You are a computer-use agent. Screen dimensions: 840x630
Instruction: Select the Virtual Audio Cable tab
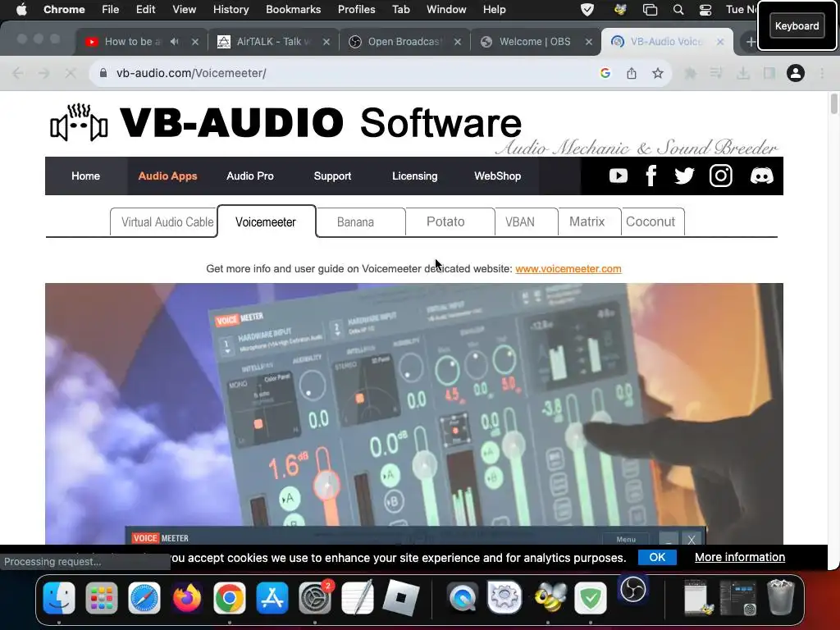click(164, 221)
